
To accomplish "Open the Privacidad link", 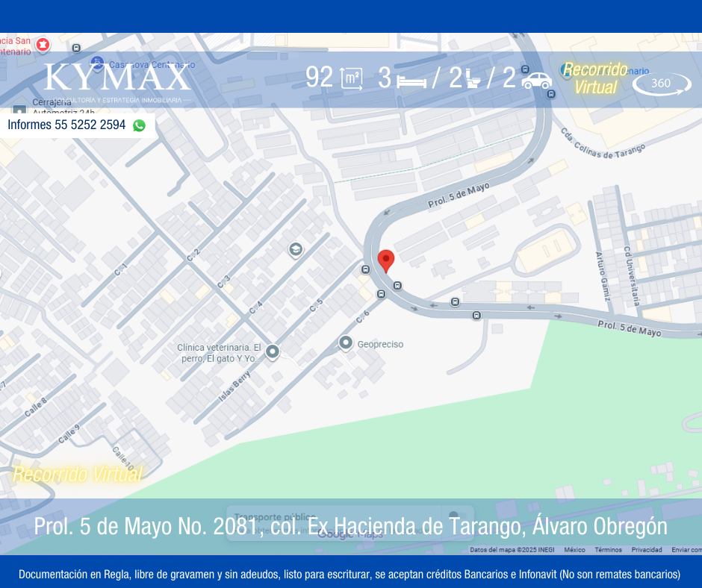I will 647,549.
